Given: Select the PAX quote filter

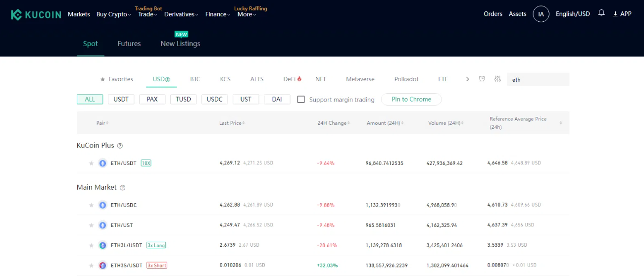Looking at the screenshot, I should click(x=152, y=99).
